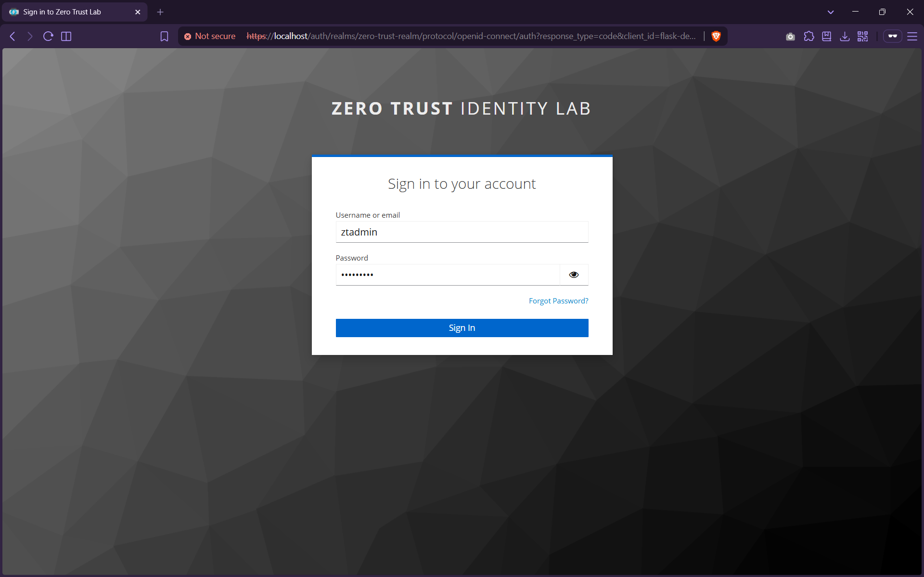924x577 pixels.
Task: Open the reading list book icon
Action: click(x=827, y=36)
